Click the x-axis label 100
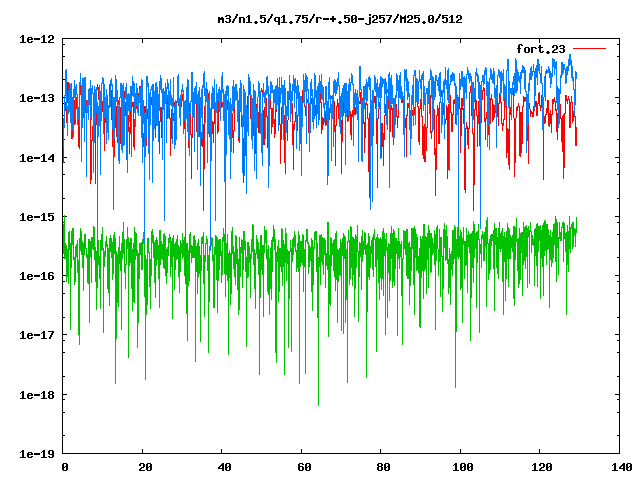The width and height of the screenshot is (640, 480). click(462, 467)
